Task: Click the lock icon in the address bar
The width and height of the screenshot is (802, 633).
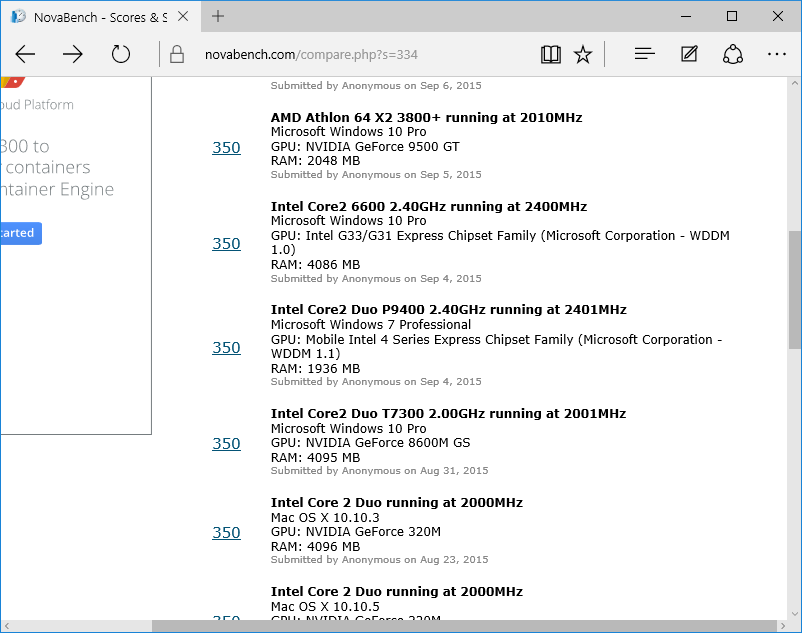Action: (177, 54)
